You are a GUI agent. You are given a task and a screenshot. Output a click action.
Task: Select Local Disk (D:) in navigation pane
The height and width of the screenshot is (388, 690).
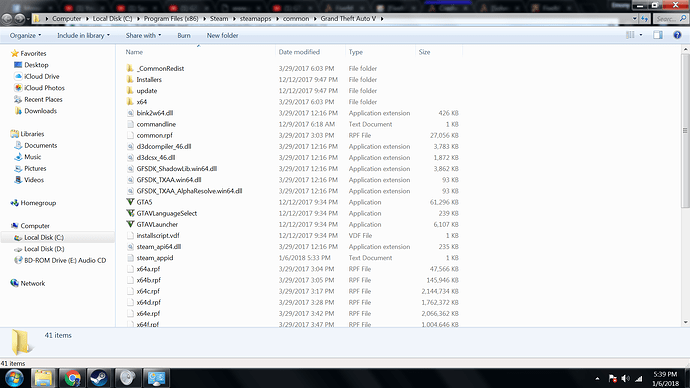(x=44, y=249)
